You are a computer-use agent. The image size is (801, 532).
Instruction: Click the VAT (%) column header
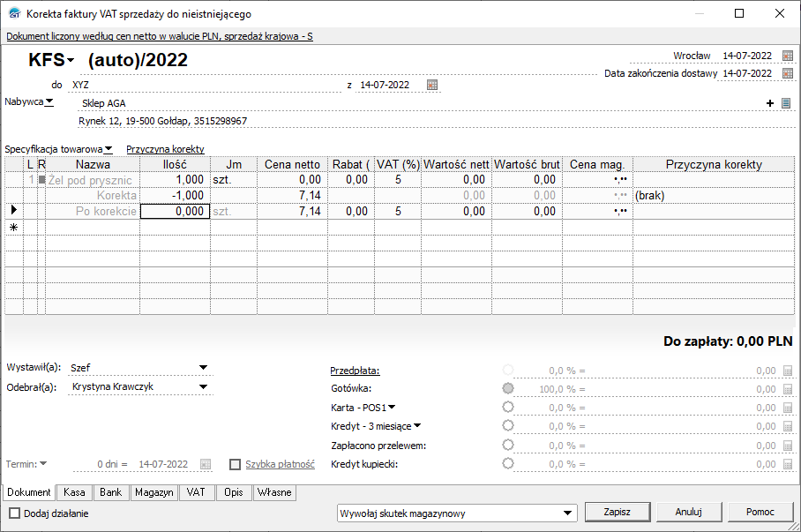[398, 164]
